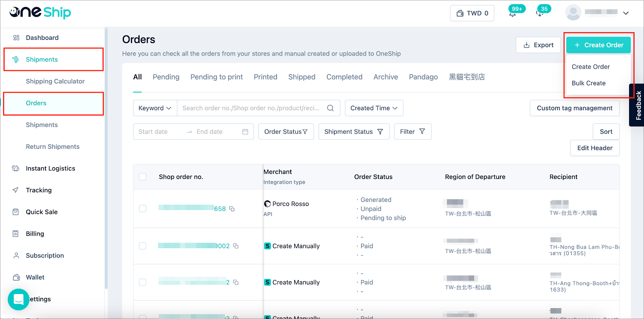
Task: Tick the checkbox for the Porco Rosso order
Action: (x=142, y=208)
